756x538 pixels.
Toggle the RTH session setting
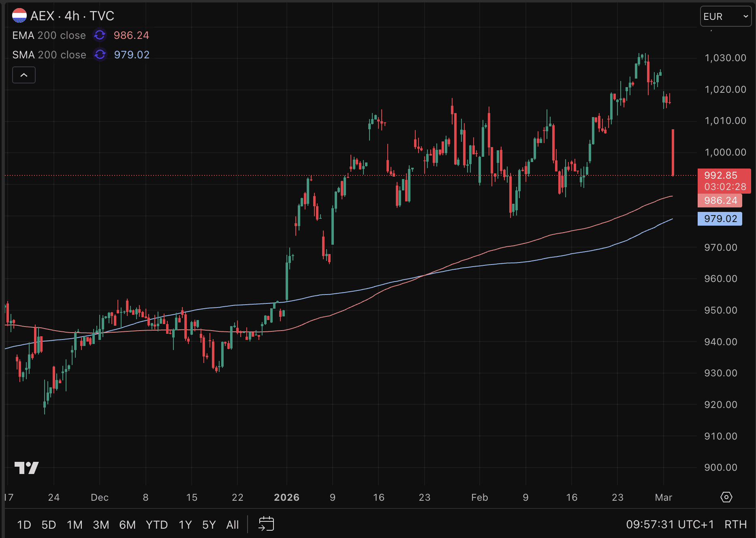coord(735,525)
